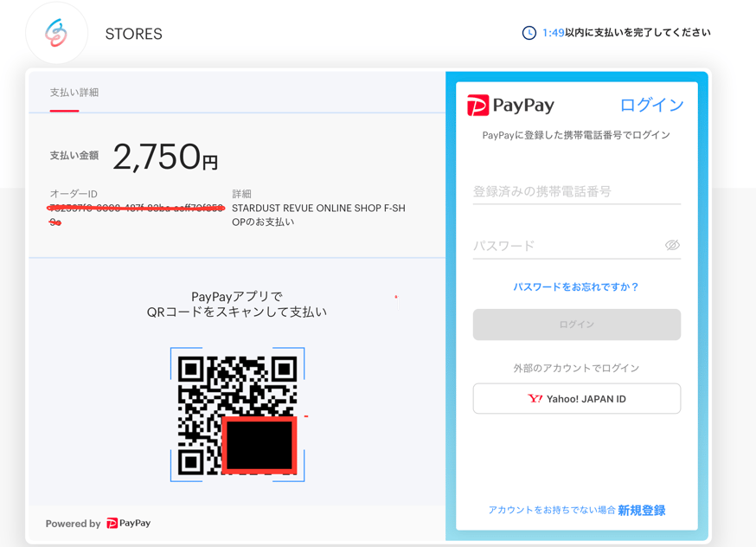Select the 支払い詳細 tab
Screen dimensions: 756x547
pos(74,93)
